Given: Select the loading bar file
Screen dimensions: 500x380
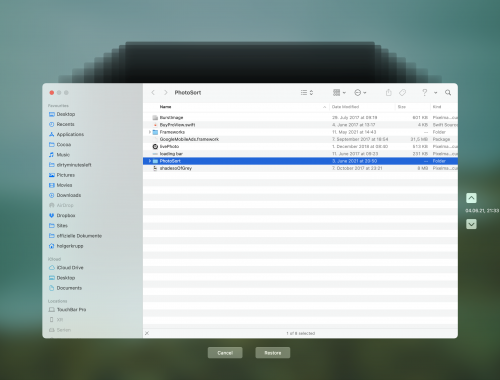Looking at the screenshot, I should click(x=300, y=154).
